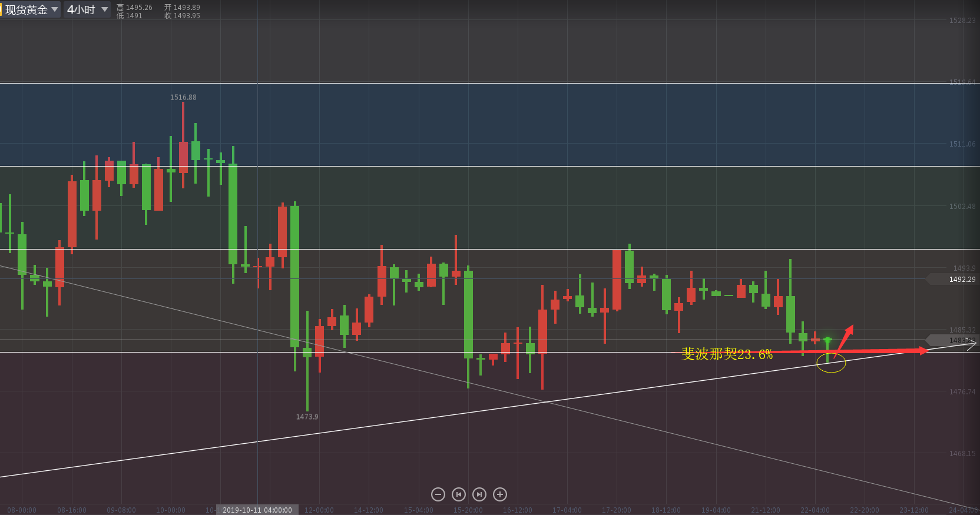This screenshot has height=515, width=980.
Task: Click the 开 1493.89 open value
Action: pos(182,8)
